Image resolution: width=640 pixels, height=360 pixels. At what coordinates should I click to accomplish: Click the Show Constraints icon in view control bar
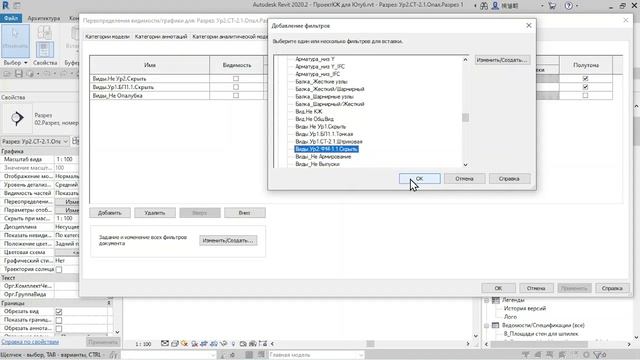pos(263,344)
